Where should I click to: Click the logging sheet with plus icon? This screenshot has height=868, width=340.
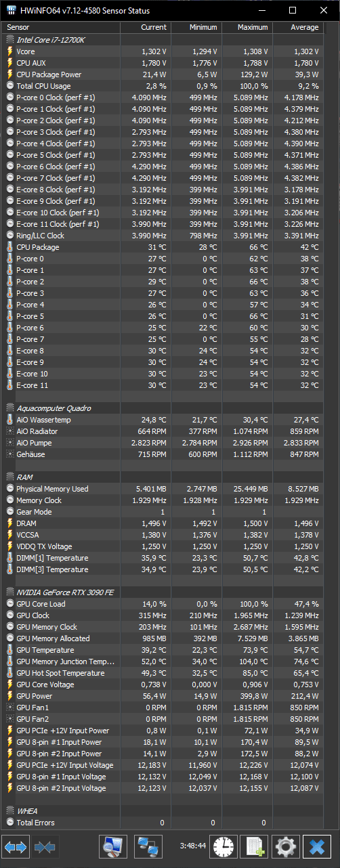(x=255, y=846)
